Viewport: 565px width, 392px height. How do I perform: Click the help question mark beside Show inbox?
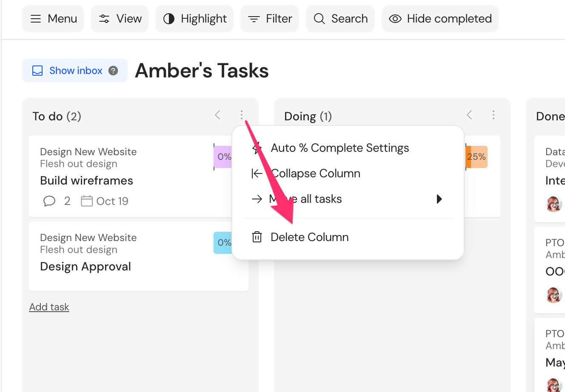coord(113,71)
